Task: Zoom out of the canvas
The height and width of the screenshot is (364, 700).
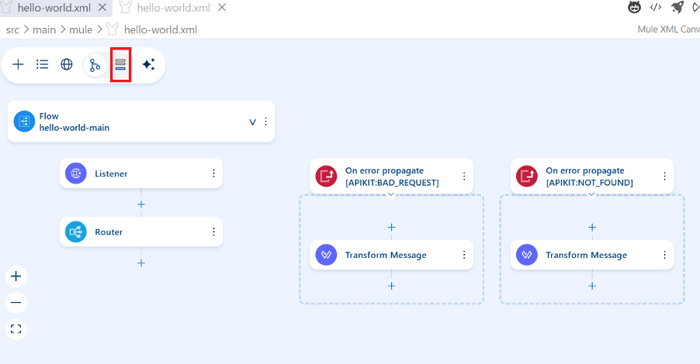Action: (16, 302)
